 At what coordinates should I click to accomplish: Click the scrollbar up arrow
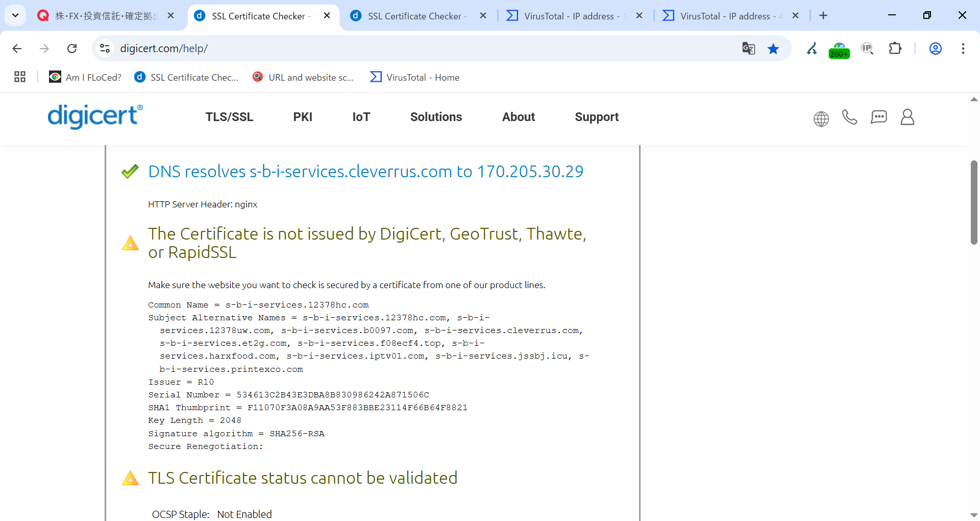974,100
